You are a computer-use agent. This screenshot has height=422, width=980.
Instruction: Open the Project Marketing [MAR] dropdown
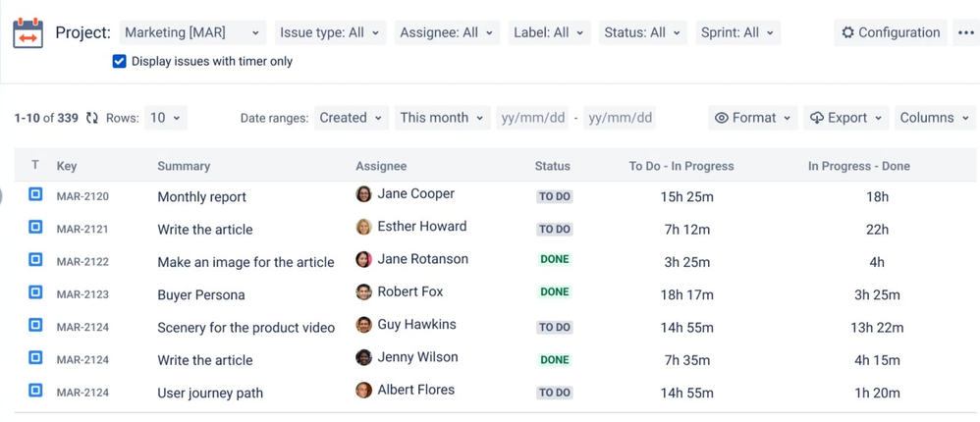point(192,32)
